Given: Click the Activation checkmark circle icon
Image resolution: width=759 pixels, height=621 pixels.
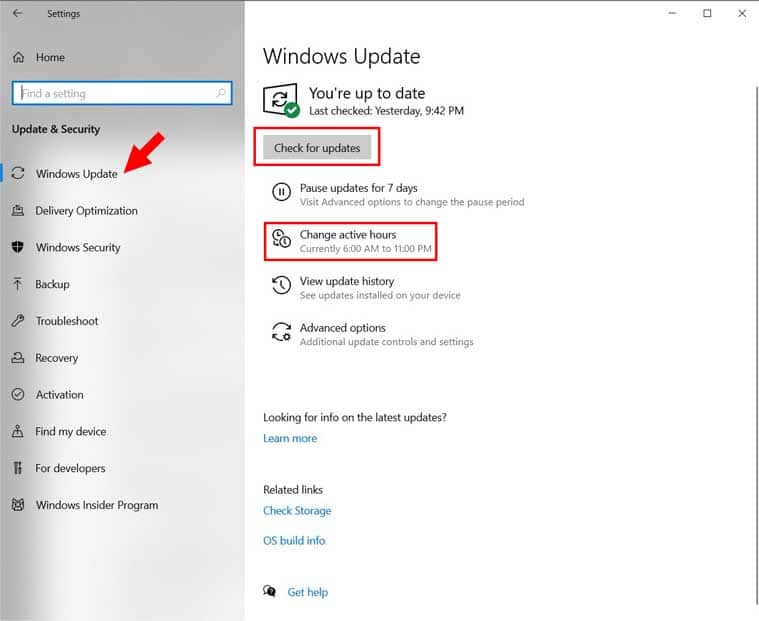Looking at the screenshot, I should tap(18, 394).
